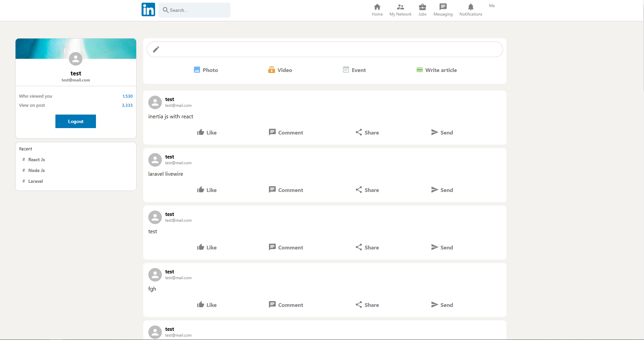The height and width of the screenshot is (340, 644).
Task: Click author avatar on "inertia js with react" post
Action: coord(155,102)
